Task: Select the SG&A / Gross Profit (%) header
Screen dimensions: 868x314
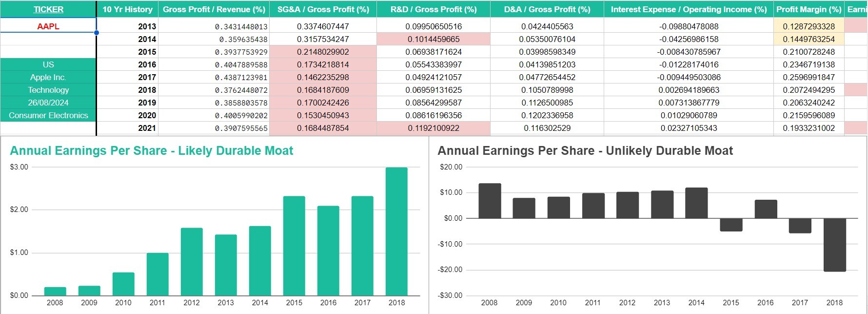Action: [323, 9]
